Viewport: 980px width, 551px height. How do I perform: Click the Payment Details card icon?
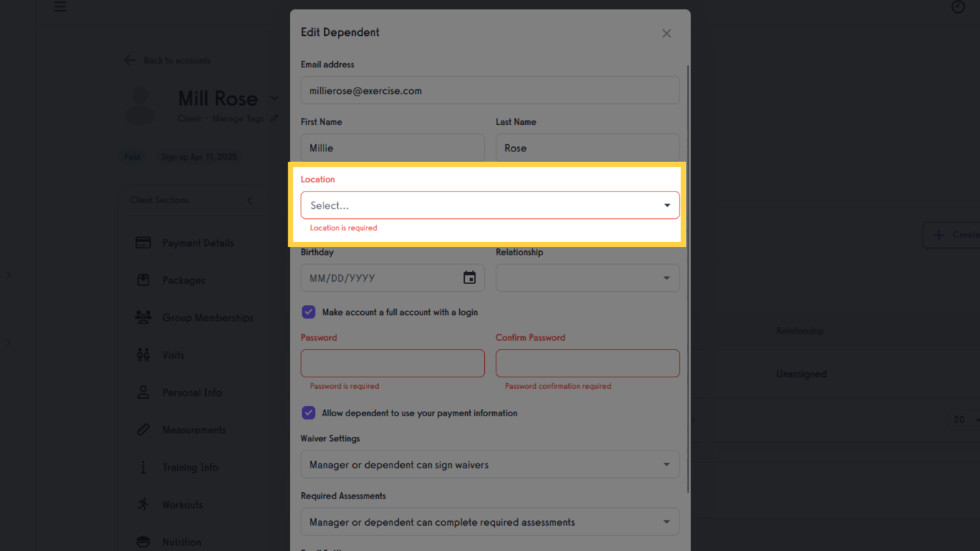tap(143, 243)
